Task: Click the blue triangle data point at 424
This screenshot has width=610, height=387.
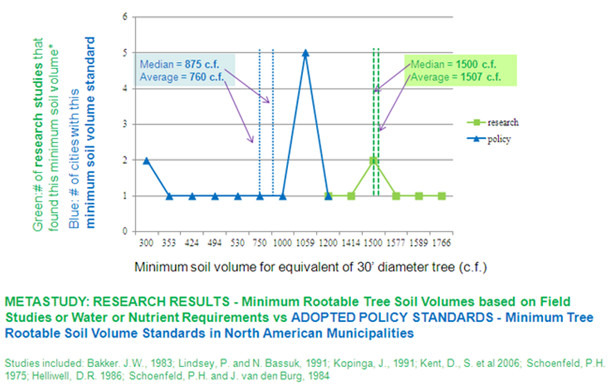Action: (192, 196)
